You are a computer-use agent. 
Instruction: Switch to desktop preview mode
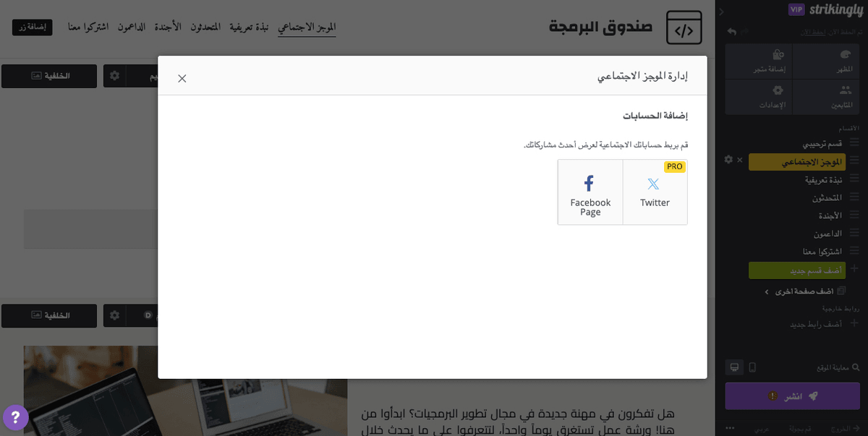tap(735, 368)
